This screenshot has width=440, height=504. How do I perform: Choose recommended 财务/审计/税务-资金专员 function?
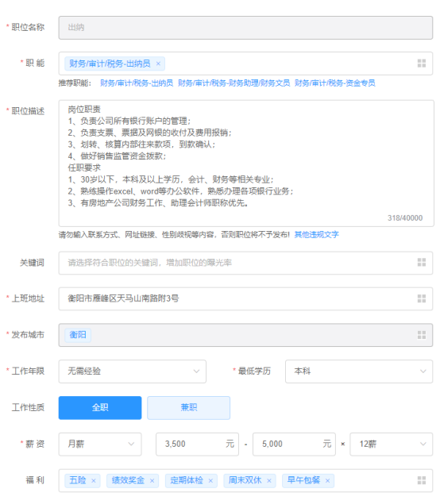pos(335,83)
